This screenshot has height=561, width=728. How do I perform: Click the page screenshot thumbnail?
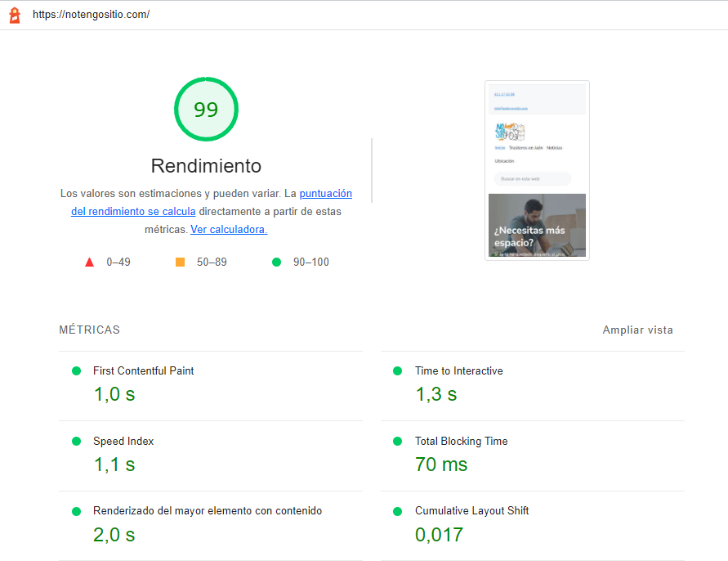[537, 170]
